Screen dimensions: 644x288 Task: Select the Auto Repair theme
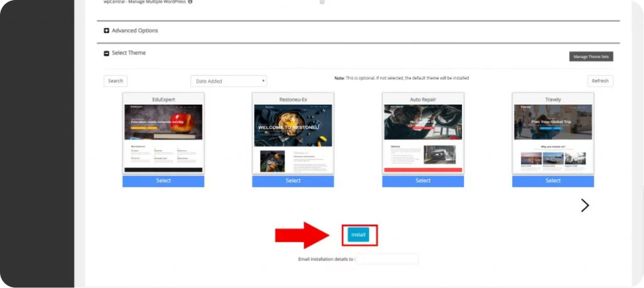click(423, 181)
